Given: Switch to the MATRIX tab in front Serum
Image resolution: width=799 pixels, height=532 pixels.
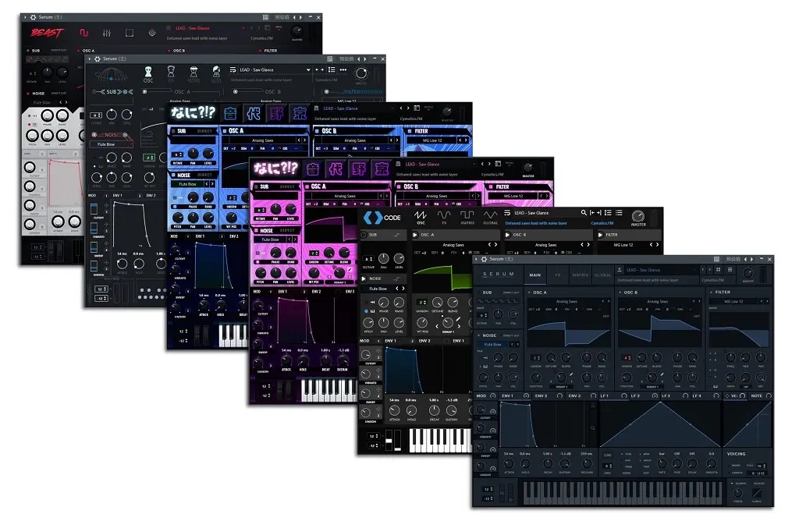Looking at the screenshot, I should coord(581,275).
